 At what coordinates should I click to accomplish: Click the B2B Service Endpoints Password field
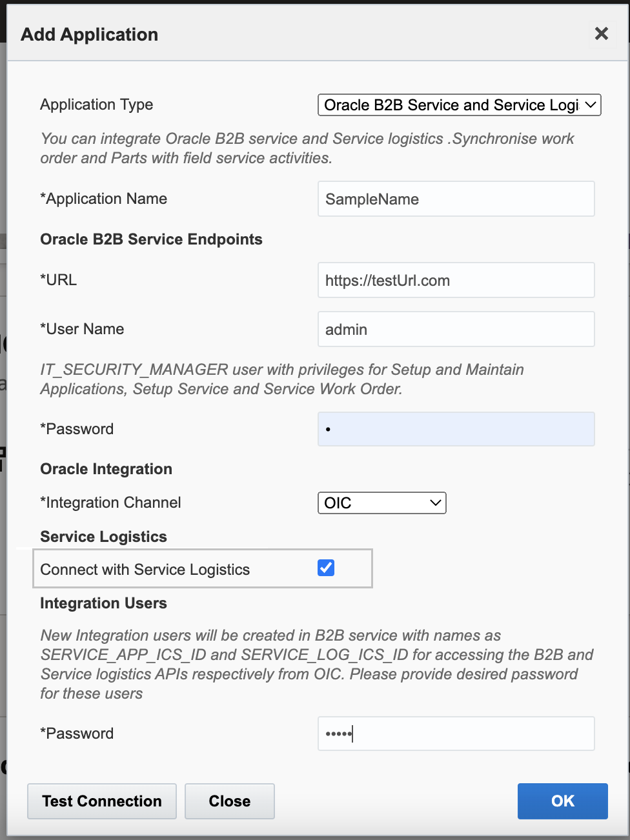point(456,429)
